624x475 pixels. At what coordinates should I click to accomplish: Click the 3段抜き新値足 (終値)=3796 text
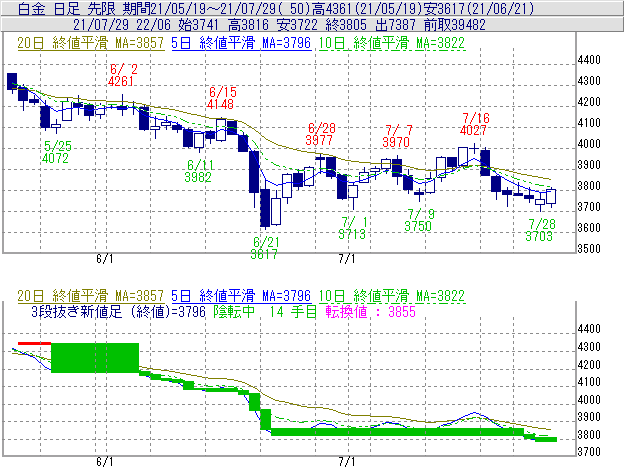(x=118, y=311)
